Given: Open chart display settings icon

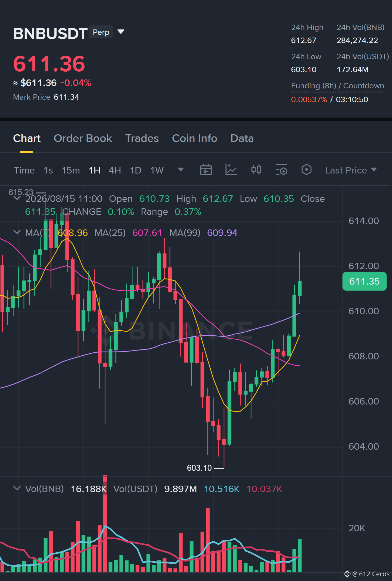Looking at the screenshot, I should coord(281,170).
